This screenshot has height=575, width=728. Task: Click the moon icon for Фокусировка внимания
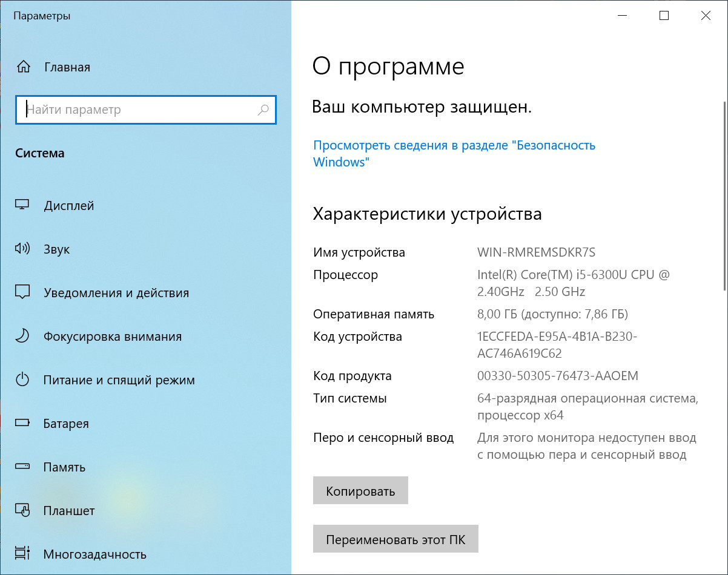point(22,337)
